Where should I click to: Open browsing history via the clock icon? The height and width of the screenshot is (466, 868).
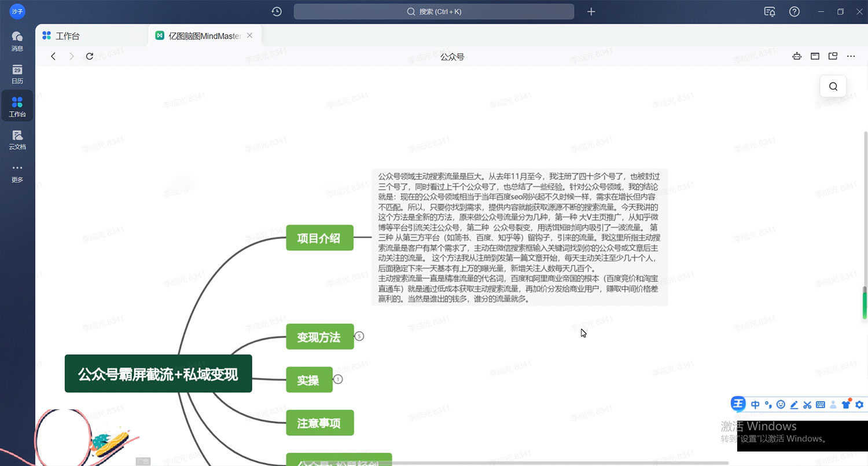coord(277,12)
